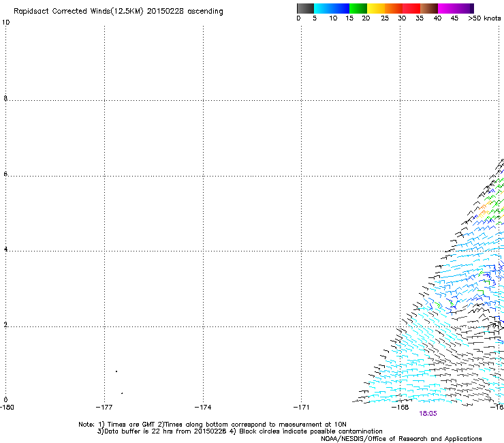This screenshot has width=504, height=443.
Task: Click the latitude label '8' on axis
Action: (5, 98)
